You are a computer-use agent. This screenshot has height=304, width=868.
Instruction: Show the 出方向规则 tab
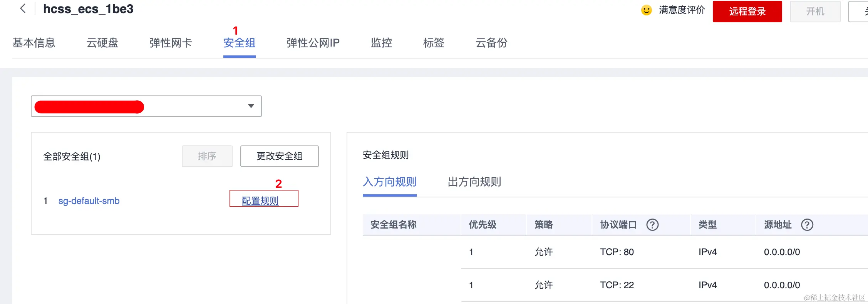pos(474,182)
